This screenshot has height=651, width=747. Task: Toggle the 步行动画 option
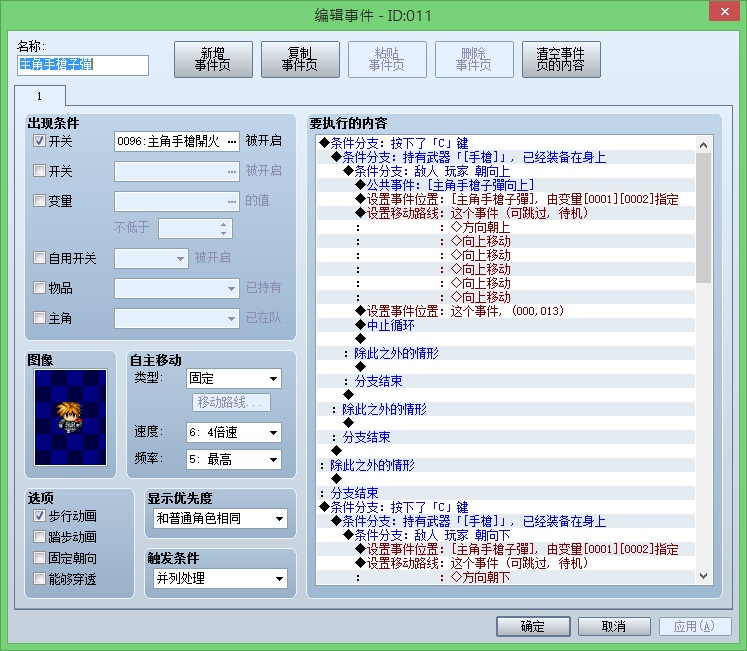click(40, 516)
